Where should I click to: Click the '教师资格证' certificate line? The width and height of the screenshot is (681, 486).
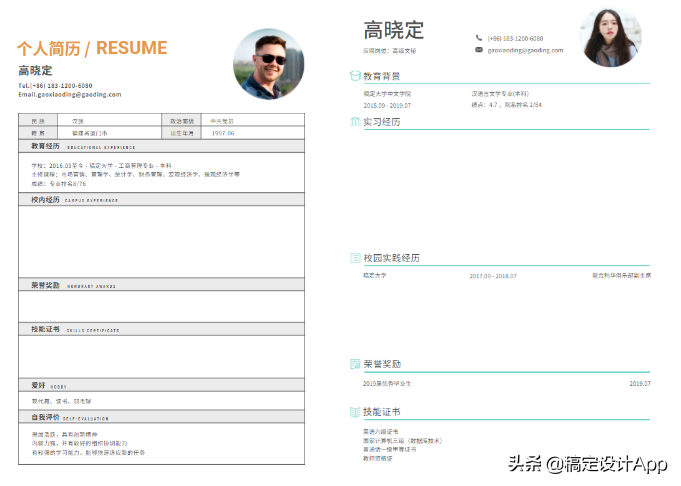pos(377,458)
